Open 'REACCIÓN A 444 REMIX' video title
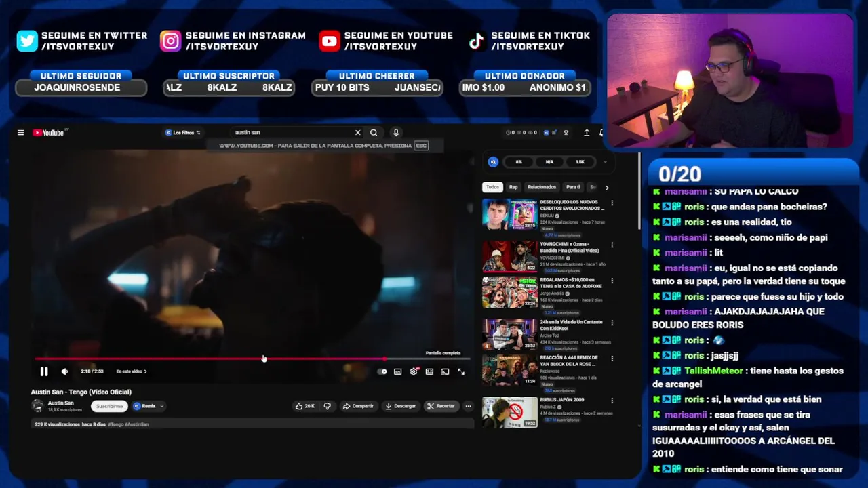The height and width of the screenshot is (488, 868). [x=568, y=361]
